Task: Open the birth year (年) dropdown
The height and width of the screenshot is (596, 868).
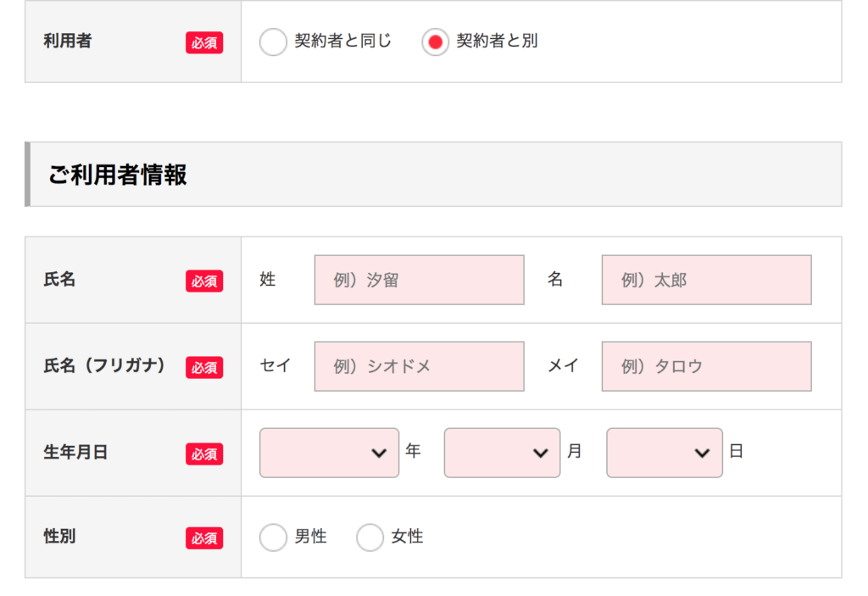Action: [329, 453]
